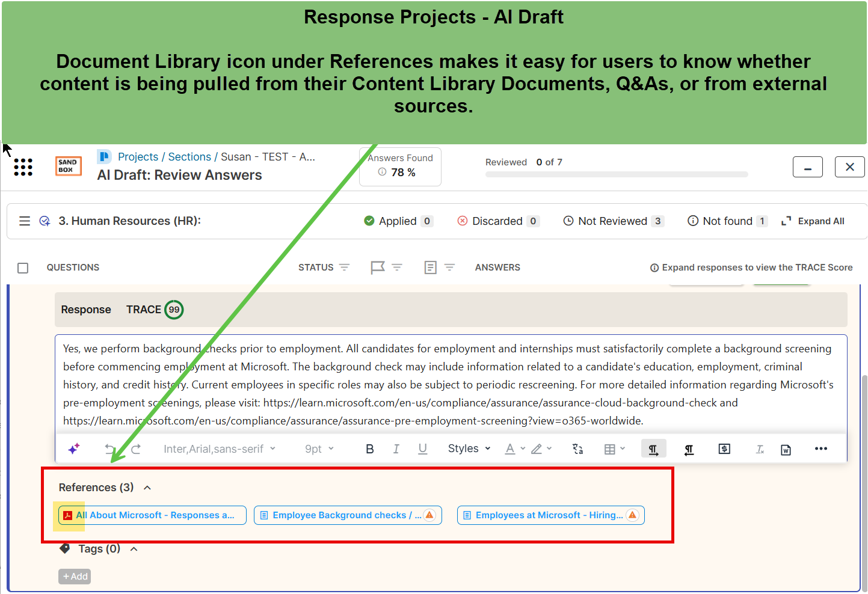This screenshot has width=868, height=594.
Task: Open the text color dropdown arrow
Action: 523,449
